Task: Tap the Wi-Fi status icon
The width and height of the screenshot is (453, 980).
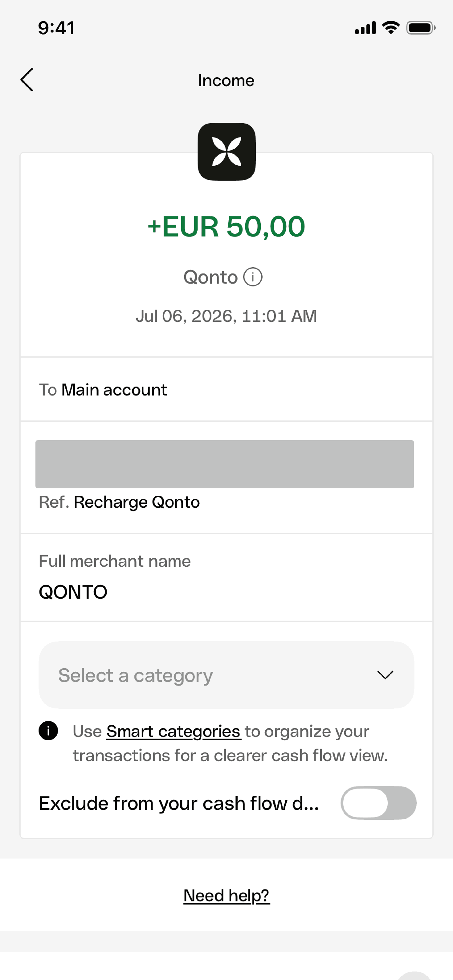Action: click(390, 28)
